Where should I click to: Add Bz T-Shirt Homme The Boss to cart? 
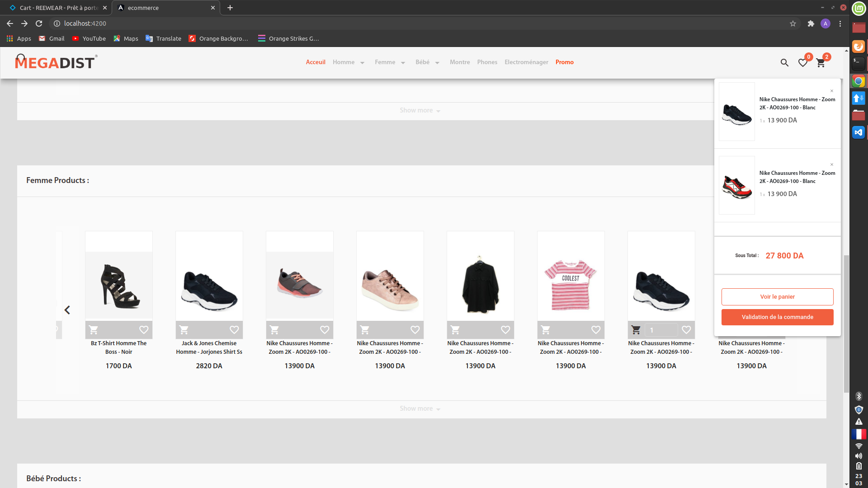tap(94, 330)
